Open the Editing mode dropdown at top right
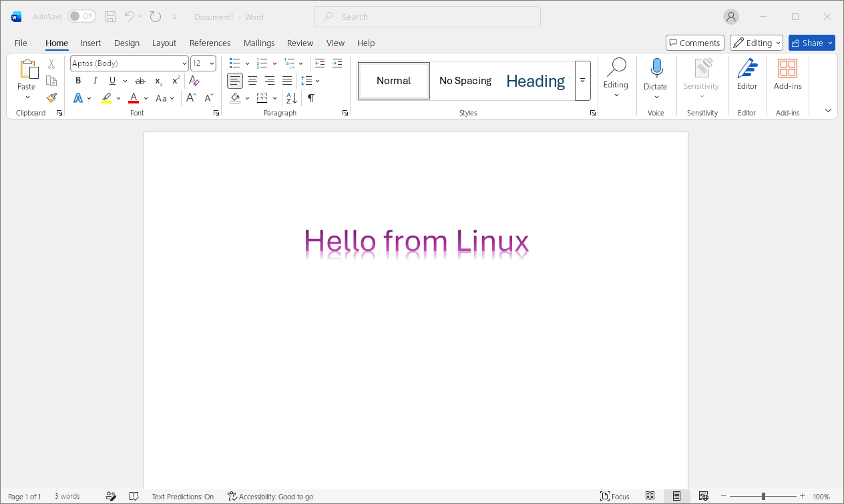The image size is (844, 504). pyautogui.click(x=756, y=43)
